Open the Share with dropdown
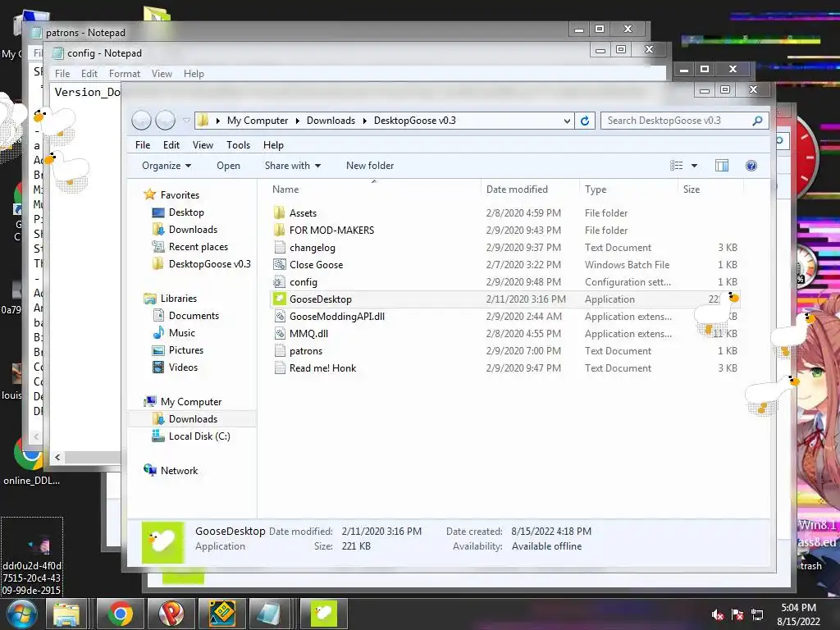 point(293,166)
